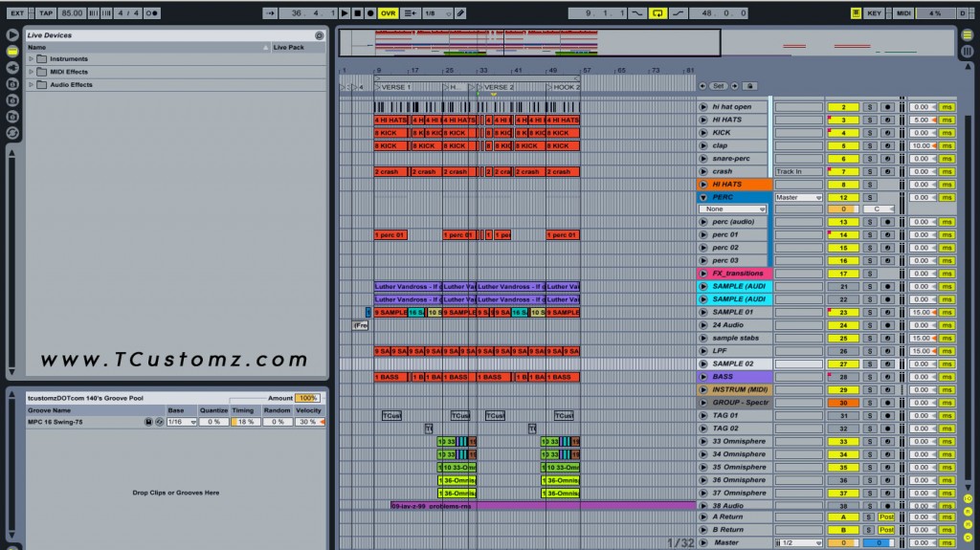Open the PERC None device chooser

click(x=732, y=209)
